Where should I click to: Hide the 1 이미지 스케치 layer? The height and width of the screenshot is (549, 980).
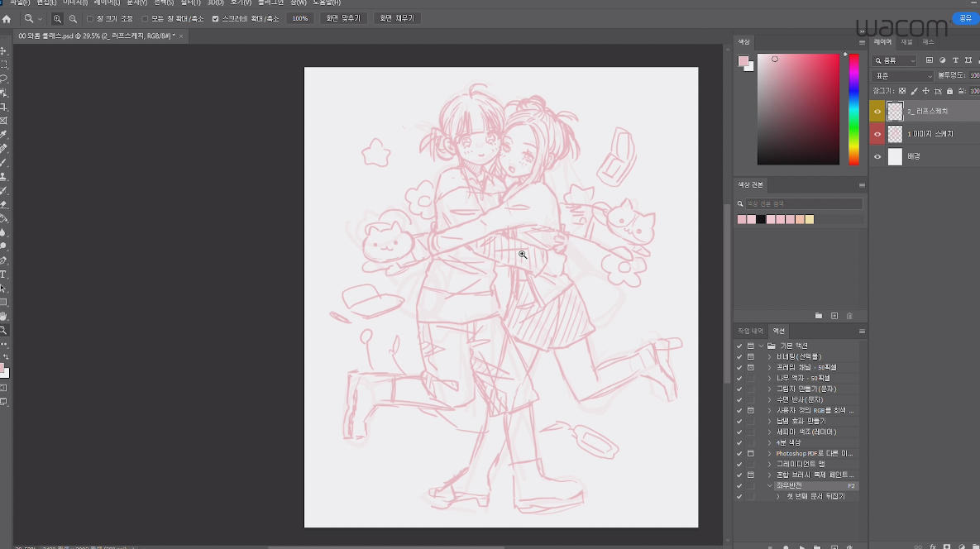(x=877, y=134)
